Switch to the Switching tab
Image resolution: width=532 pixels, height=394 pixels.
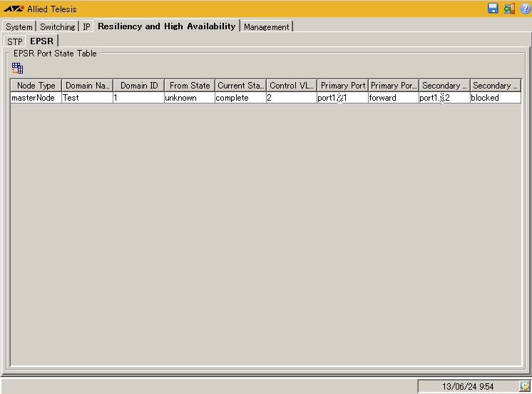[x=57, y=27]
